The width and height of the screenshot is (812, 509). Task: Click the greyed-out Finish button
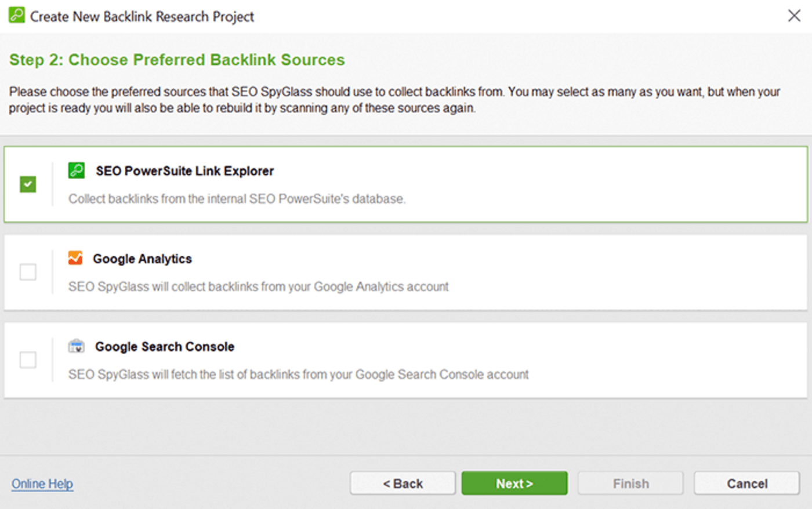click(630, 483)
